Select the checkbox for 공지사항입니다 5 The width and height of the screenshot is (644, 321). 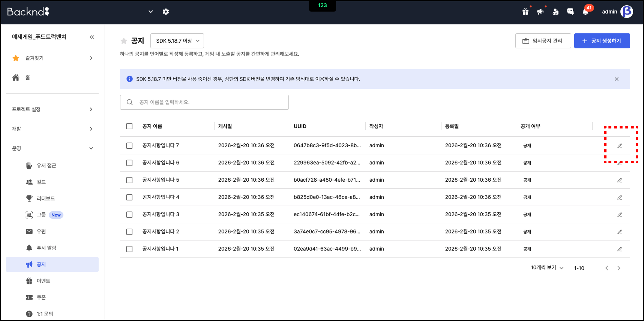129,180
